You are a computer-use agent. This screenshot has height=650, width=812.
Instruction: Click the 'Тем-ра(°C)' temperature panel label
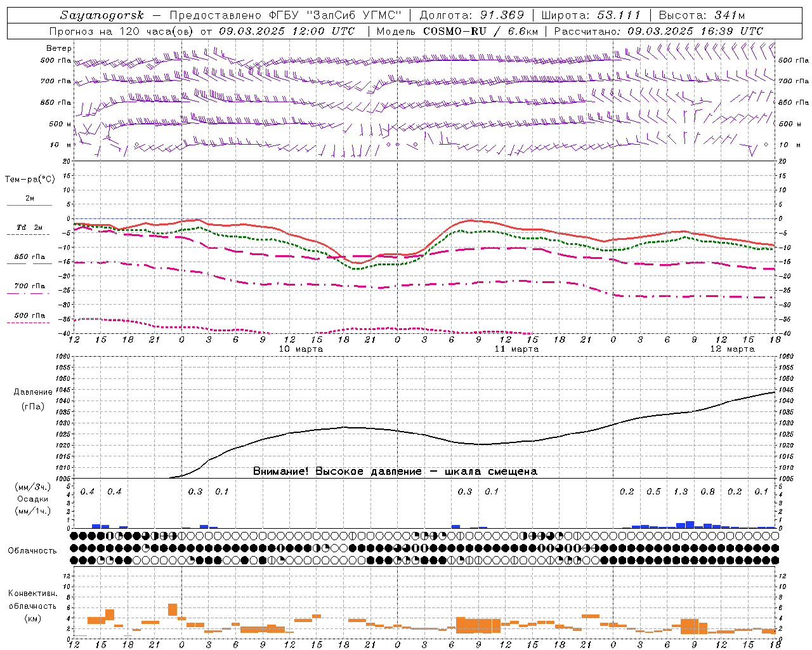[x=30, y=180]
